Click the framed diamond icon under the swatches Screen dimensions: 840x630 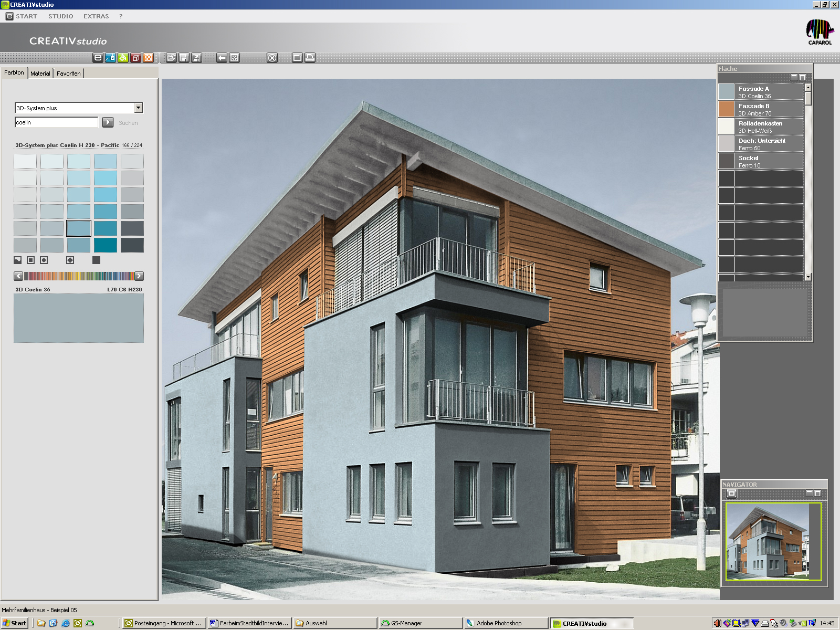coord(70,260)
